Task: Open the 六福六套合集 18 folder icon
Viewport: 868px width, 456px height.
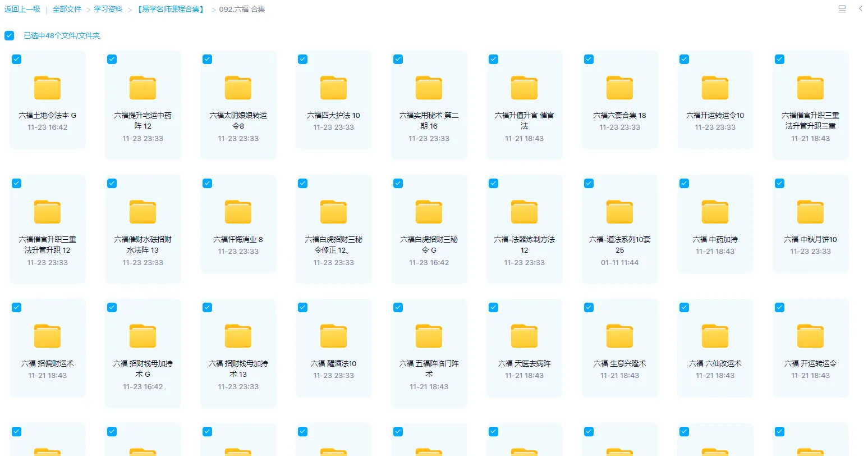Action: pos(620,88)
